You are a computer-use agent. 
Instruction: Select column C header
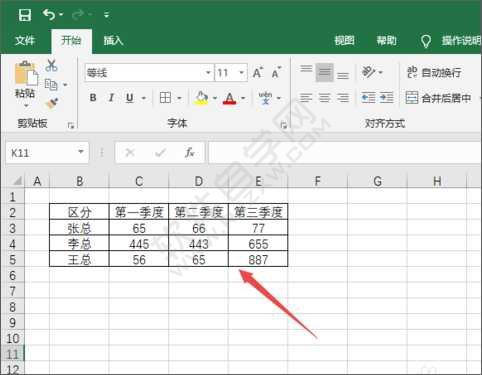[139, 181]
